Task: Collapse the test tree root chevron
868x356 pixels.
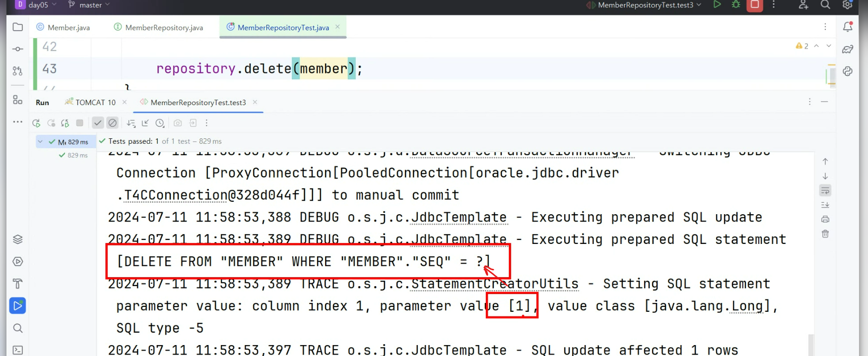Action: [x=40, y=142]
